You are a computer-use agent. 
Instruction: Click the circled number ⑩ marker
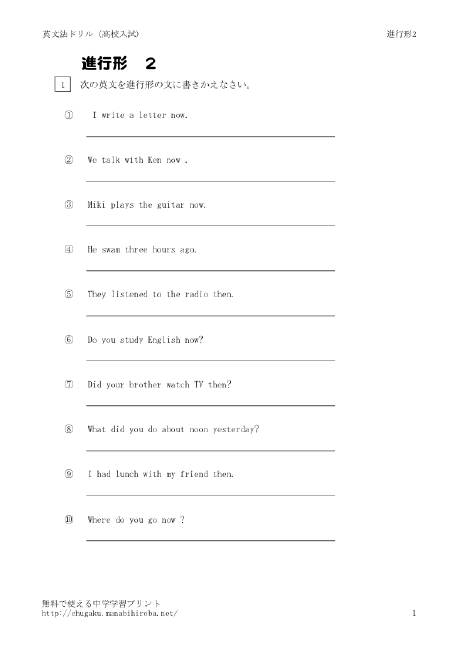[69, 519]
